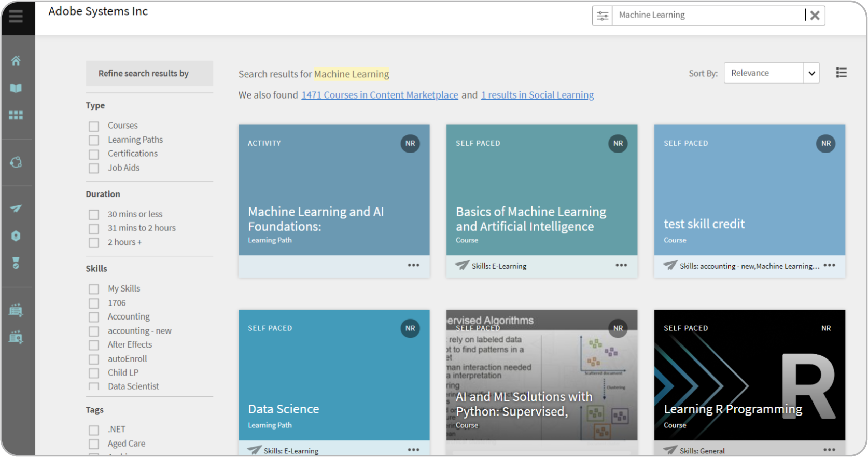Open Skills paper-plane icon in sidebar
This screenshot has width=868, height=457.
coord(16,209)
